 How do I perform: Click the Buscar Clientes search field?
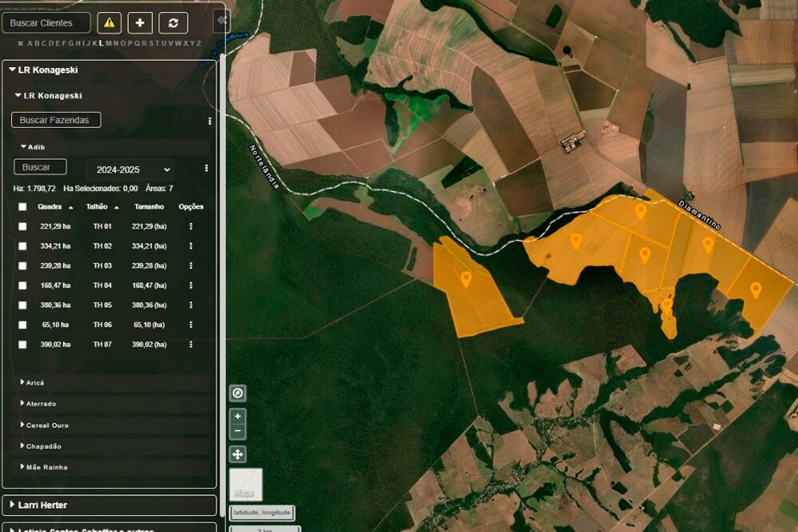[46, 23]
